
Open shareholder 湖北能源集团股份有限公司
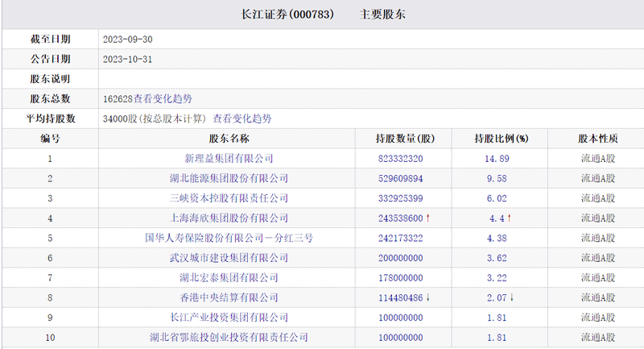[x=229, y=178]
